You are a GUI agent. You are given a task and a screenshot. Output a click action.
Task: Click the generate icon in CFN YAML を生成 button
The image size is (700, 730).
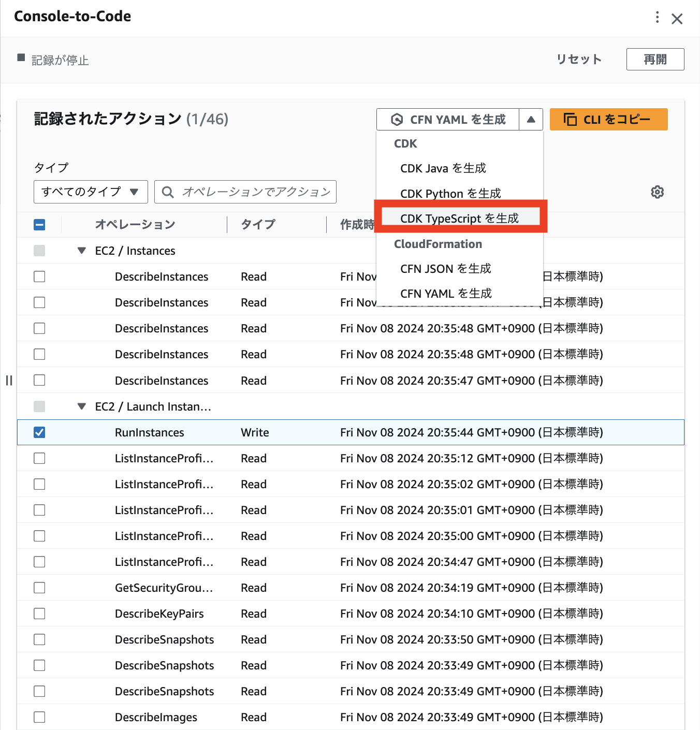click(x=397, y=119)
